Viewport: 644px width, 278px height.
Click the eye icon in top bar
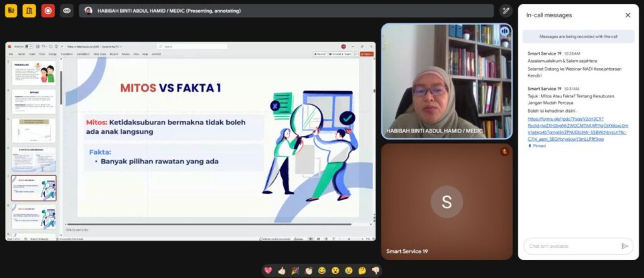[67, 11]
